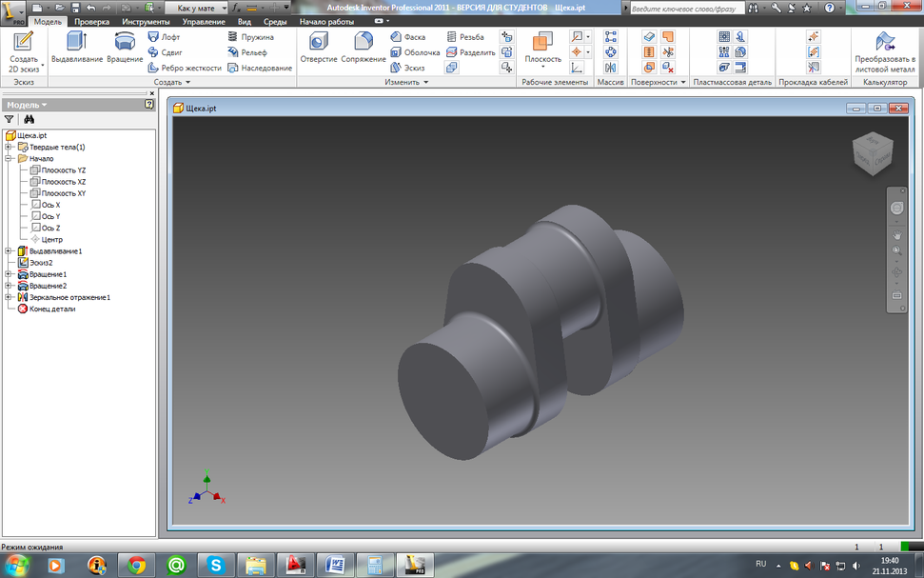The image size is (924, 578).
Task: Expand the Твердые тела(1) tree node
Action: (9, 148)
